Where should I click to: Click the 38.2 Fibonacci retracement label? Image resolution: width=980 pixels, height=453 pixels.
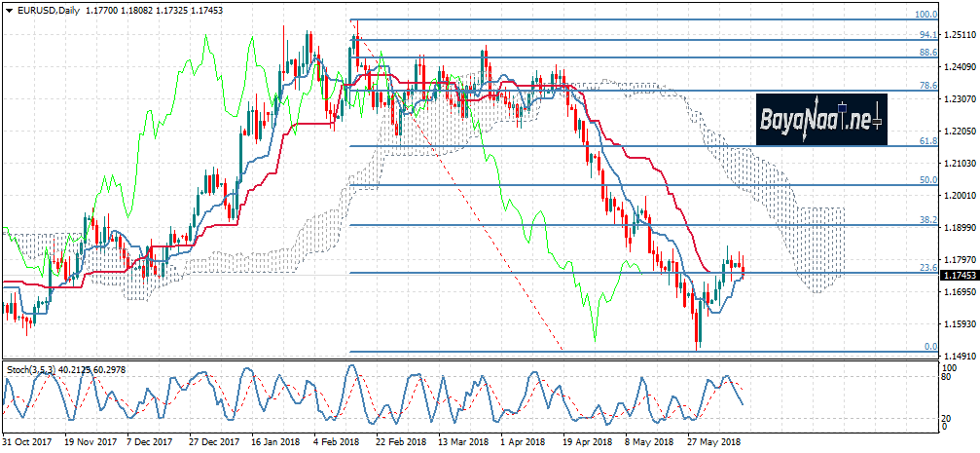927,221
